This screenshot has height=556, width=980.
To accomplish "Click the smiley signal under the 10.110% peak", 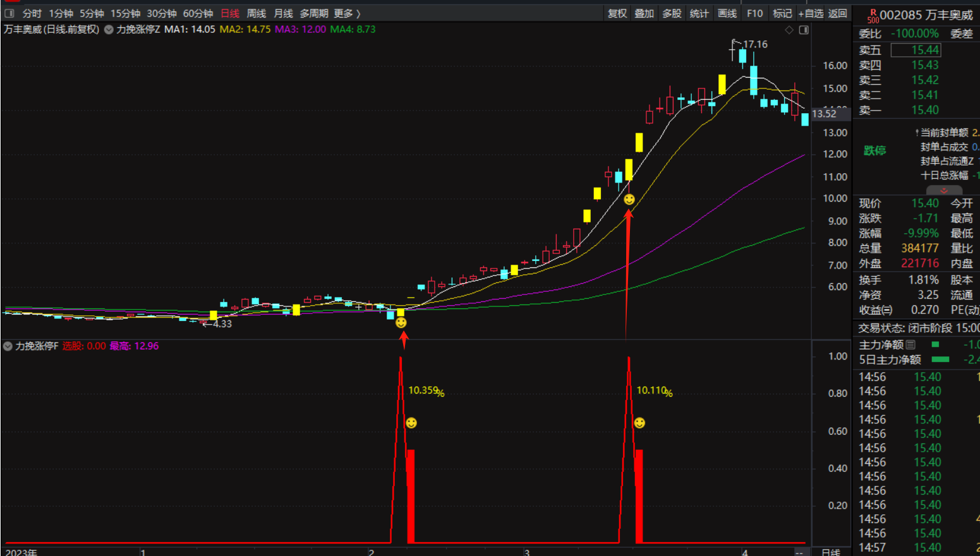I will 639,423.
